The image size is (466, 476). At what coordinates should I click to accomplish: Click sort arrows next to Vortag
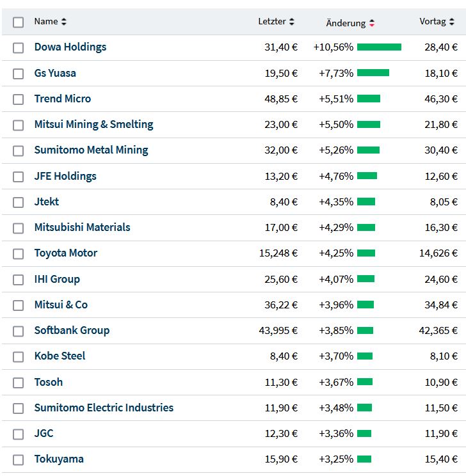click(452, 22)
